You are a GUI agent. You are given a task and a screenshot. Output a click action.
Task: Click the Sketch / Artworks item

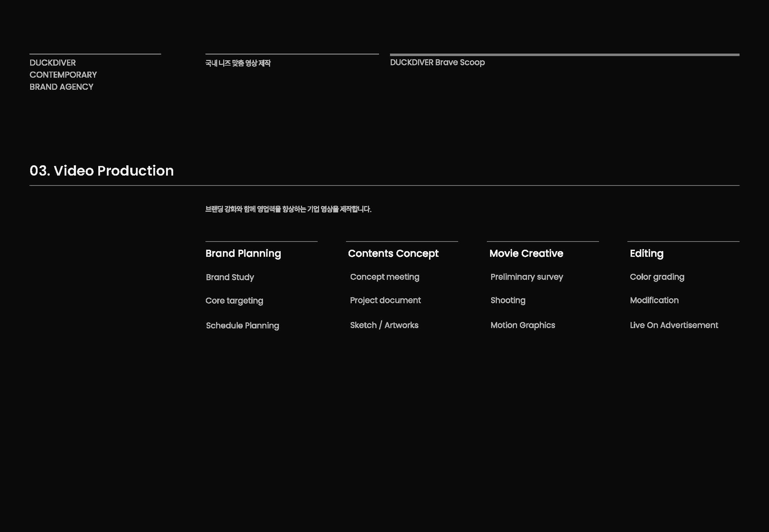click(x=384, y=325)
